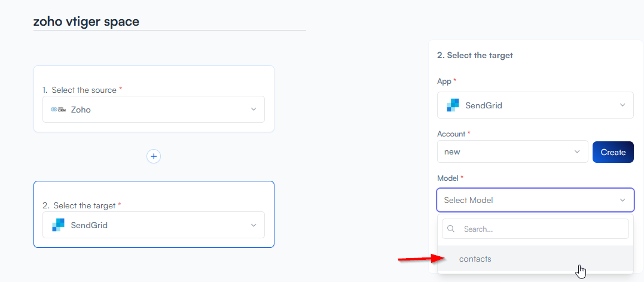Click the magnifier icon in the model search

point(451,229)
